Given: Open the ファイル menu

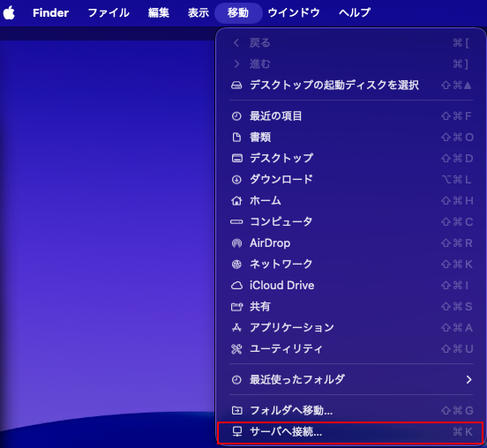Looking at the screenshot, I should (x=109, y=12).
